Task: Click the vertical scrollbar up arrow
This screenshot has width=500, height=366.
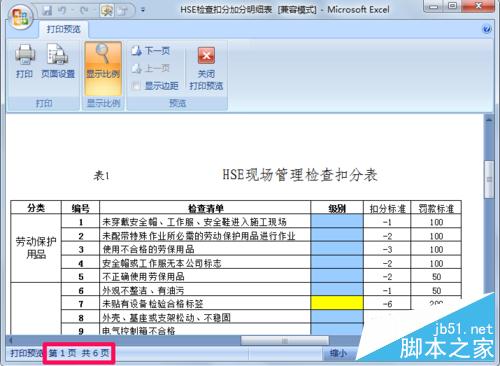Action: pyautogui.click(x=489, y=120)
